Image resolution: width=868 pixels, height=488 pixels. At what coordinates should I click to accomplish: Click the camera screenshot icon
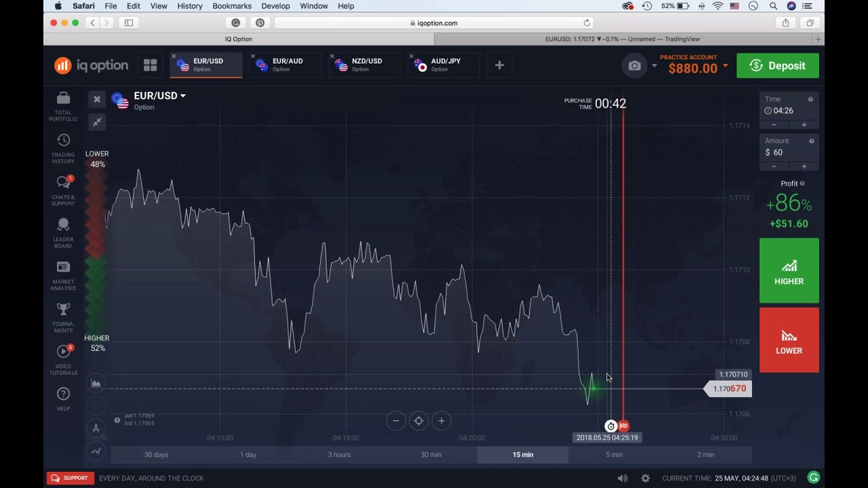(x=634, y=66)
